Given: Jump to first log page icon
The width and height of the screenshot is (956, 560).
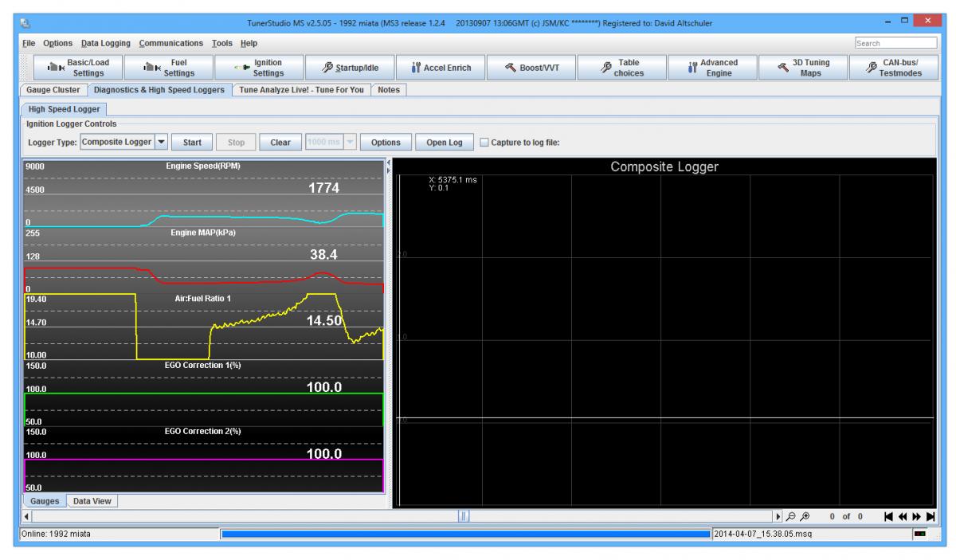Looking at the screenshot, I should point(888,517).
